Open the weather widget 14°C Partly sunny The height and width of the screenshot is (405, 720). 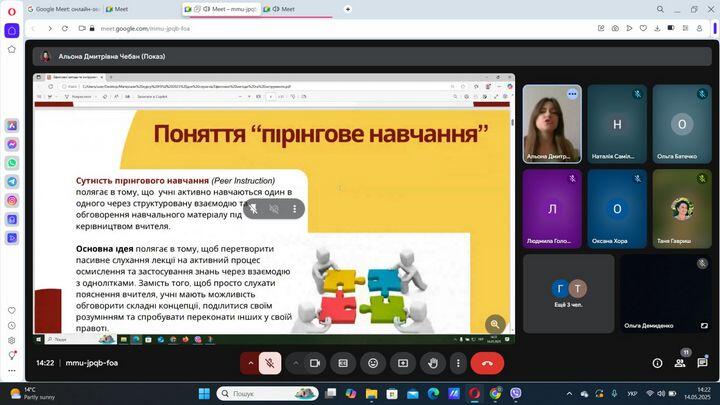tap(34, 394)
